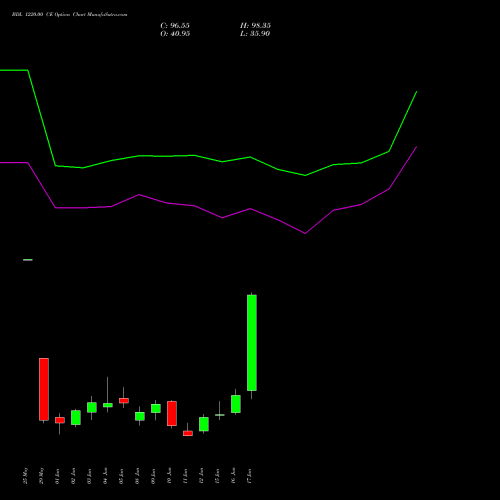
Task: Click the small green dash marker above 28 May
Action: click(x=28, y=260)
